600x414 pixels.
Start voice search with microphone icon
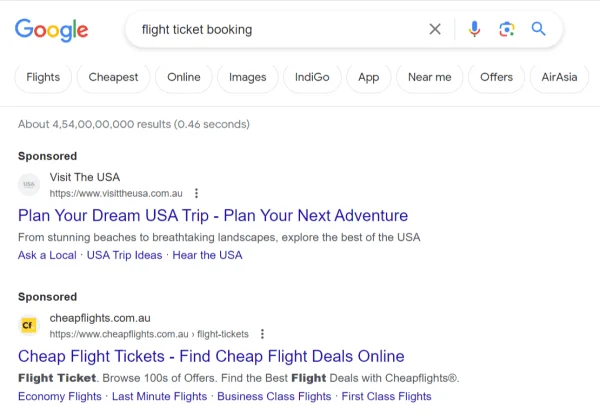(x=474, y=29)
